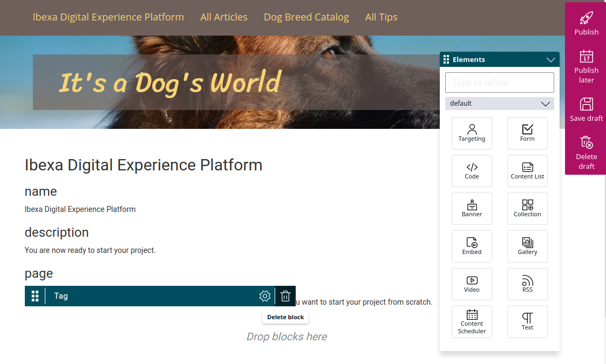Click the Save draft icon
Screen dimensions: 606x364
pos(586,104)
